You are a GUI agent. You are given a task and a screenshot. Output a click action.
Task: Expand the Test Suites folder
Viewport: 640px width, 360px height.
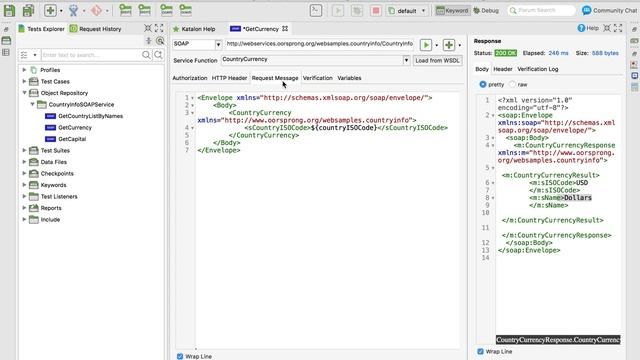coord(24,151)
